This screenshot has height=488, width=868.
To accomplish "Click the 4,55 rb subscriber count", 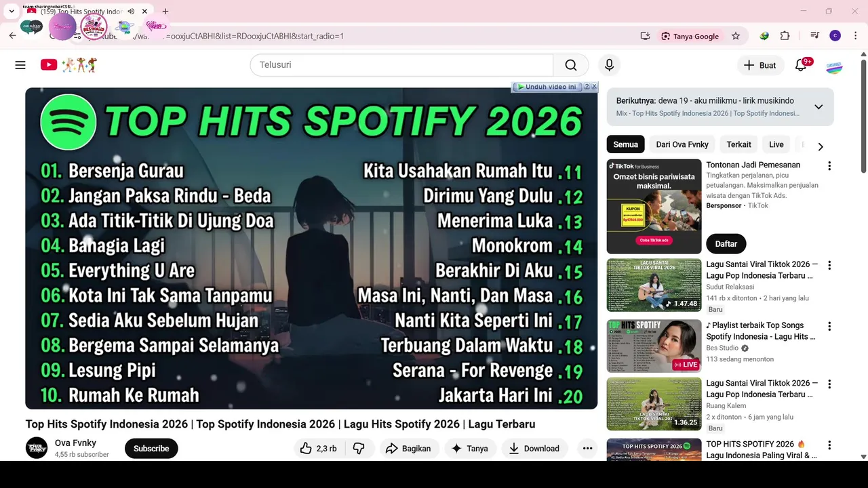I will (x=81, y=455).
